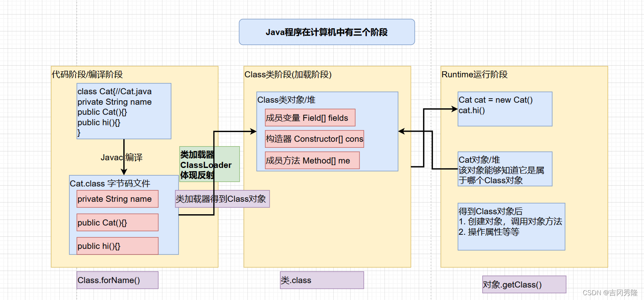Click the "Cat对象/堆" description box
Viewport: 644px width, 300px height.
[505, 169]
